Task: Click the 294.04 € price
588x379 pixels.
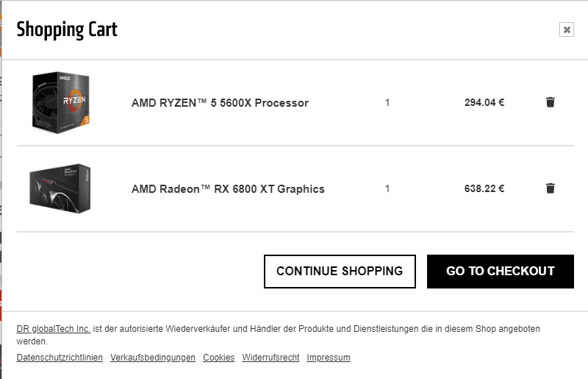Action: pos(484,102)
